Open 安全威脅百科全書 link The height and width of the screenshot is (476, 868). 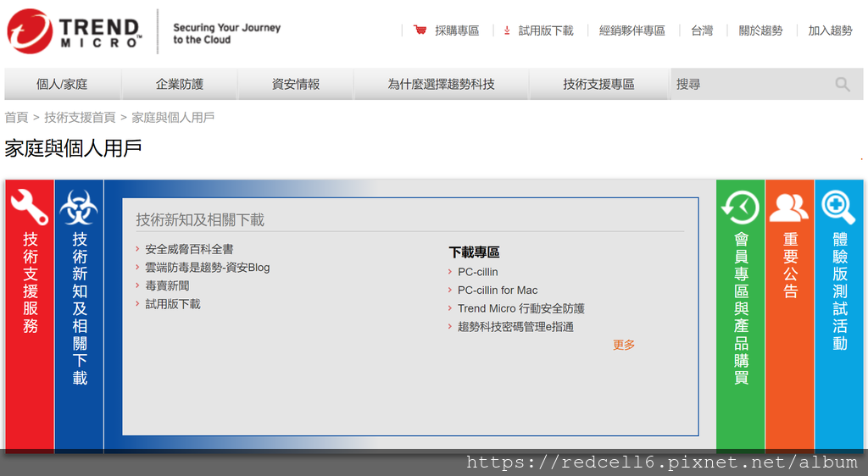189,249
